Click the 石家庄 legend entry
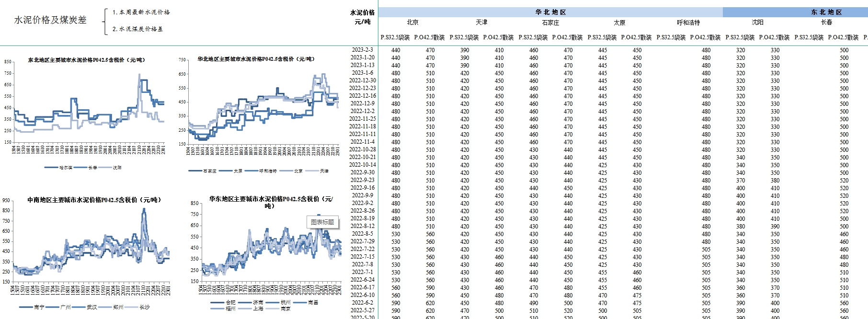The image size is (868, 319). 209,171
